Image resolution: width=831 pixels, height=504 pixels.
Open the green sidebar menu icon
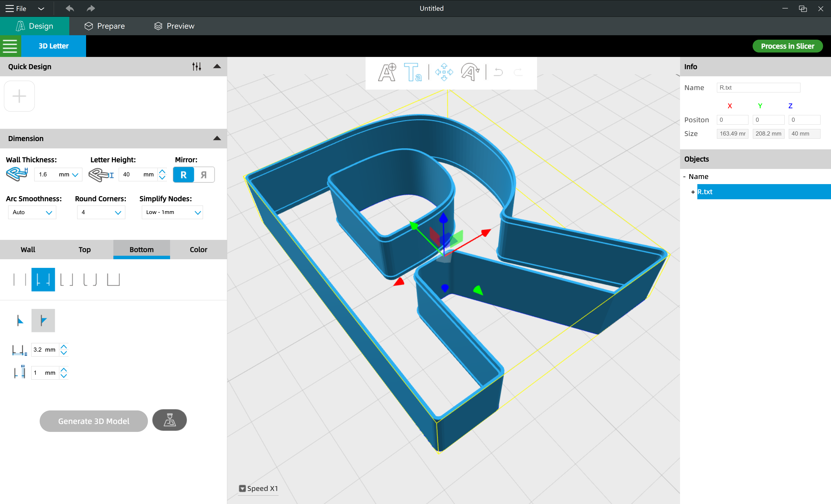pos(10,46)
